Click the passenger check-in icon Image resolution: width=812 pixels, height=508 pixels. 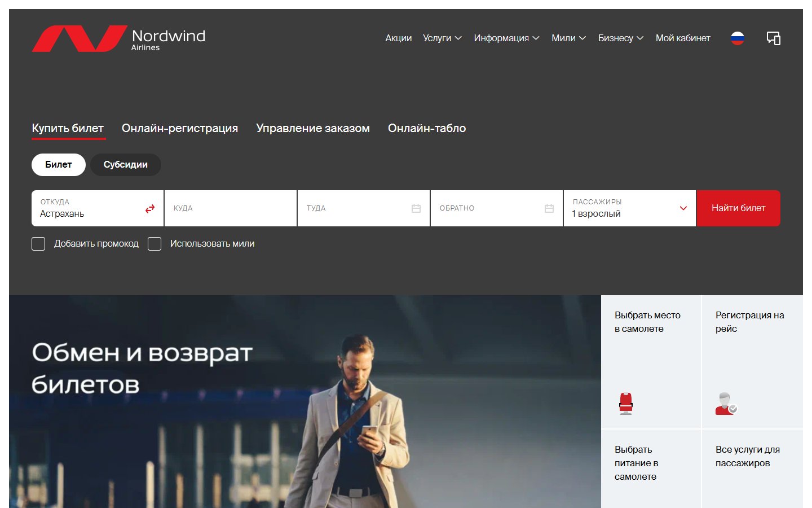pyautogui.click(x=726, y=404)
